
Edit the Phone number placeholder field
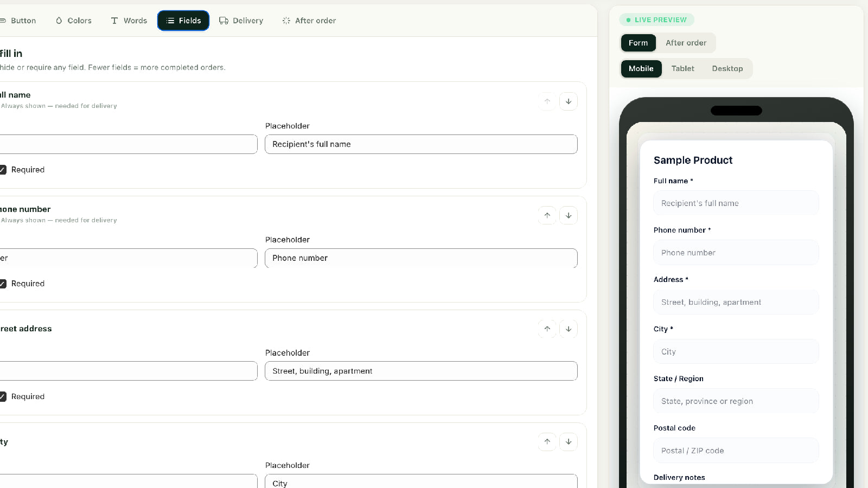pos(421,258)
